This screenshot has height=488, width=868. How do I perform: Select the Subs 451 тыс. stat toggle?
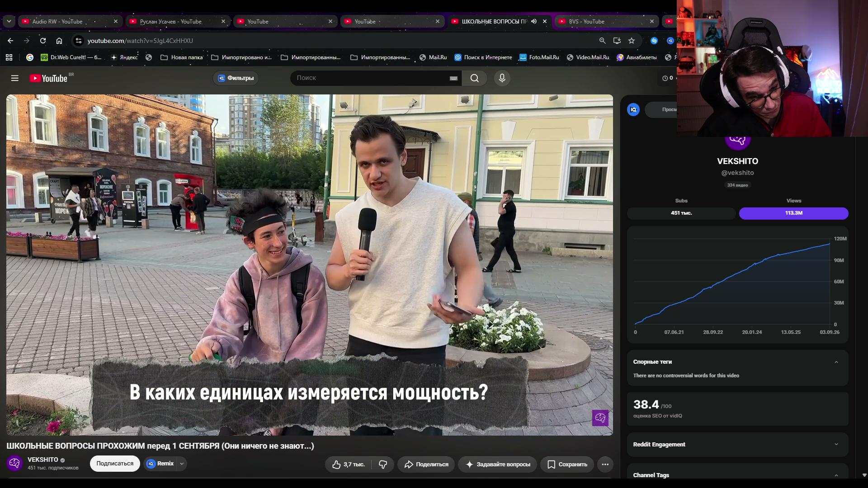point(681,213)
